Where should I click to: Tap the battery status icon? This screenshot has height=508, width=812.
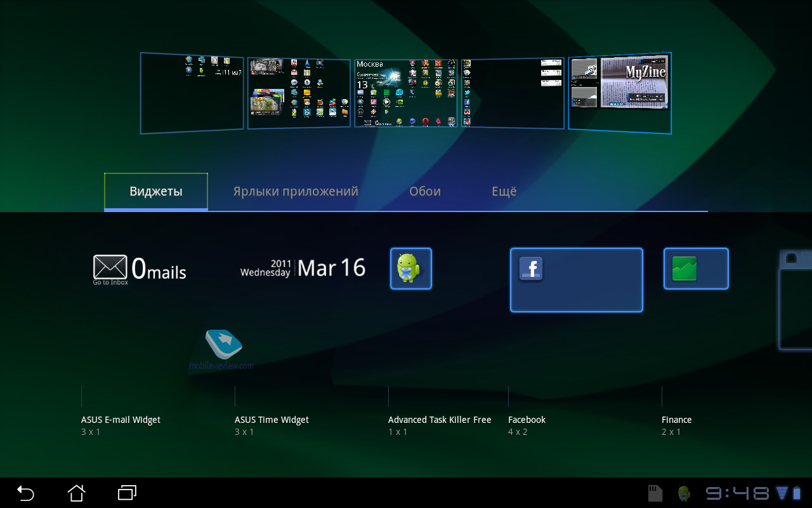[x=796, y=493]
